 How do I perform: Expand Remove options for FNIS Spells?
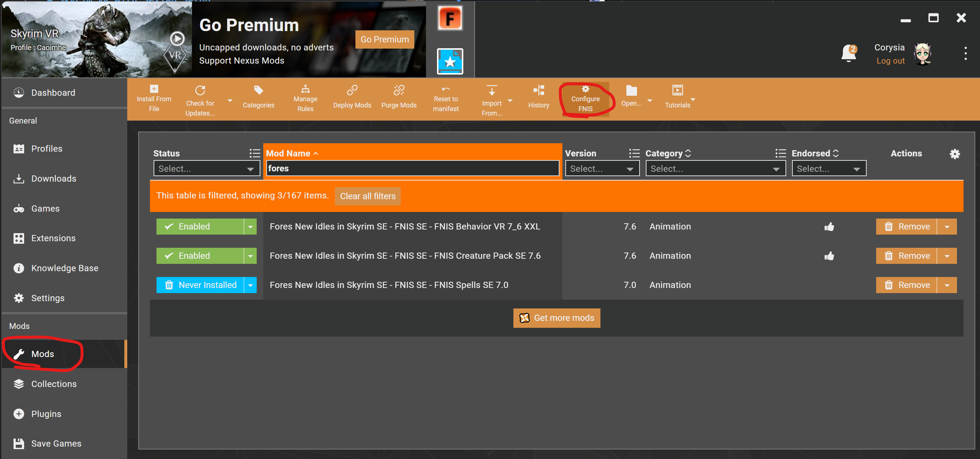[947, 285]
